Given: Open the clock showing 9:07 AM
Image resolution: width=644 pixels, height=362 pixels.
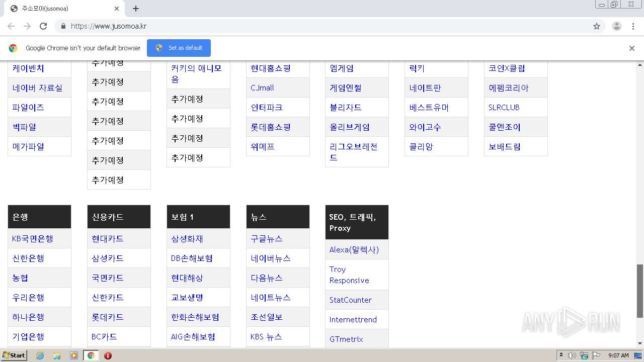Looking at the screenshot, I should click(x=618, y=355).
